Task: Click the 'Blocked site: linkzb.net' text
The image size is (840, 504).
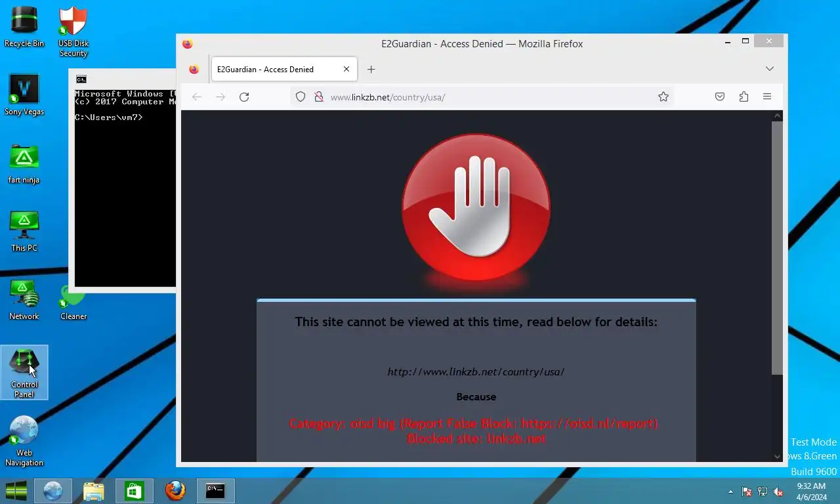Action: pyautogui.click(x=476, y=438)
